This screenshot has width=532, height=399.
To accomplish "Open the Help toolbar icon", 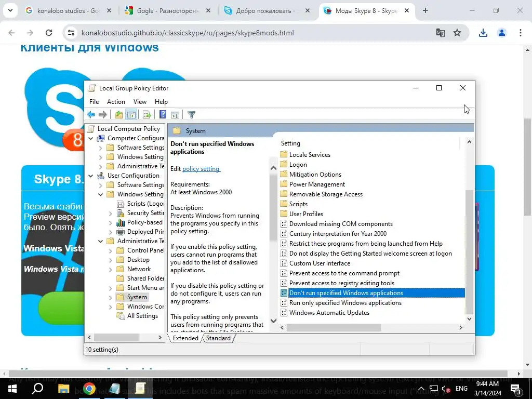I will 163,115.
